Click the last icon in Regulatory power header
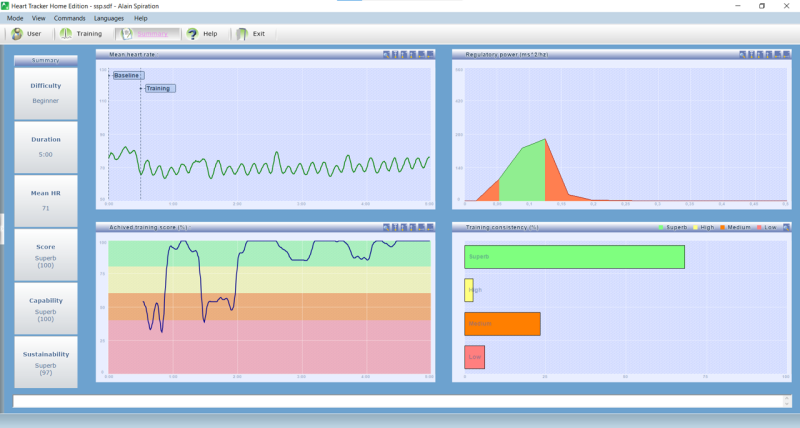The width and height of the screenshot is (800, 428). [786, 54]
